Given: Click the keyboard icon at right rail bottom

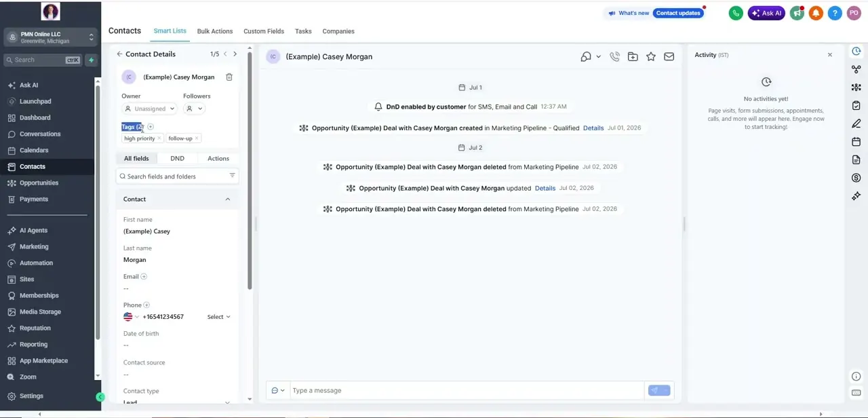Looking at the screenshot, I should [x=856, y=393].
